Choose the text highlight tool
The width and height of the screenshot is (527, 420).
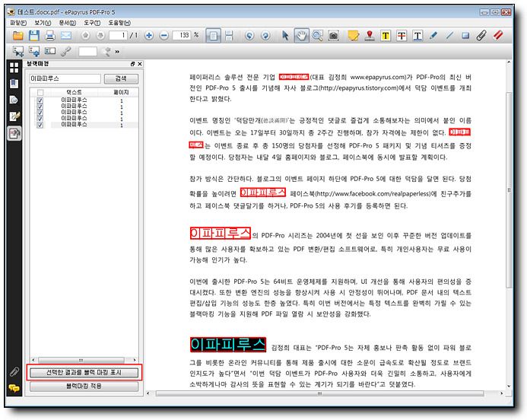[386, 35]
